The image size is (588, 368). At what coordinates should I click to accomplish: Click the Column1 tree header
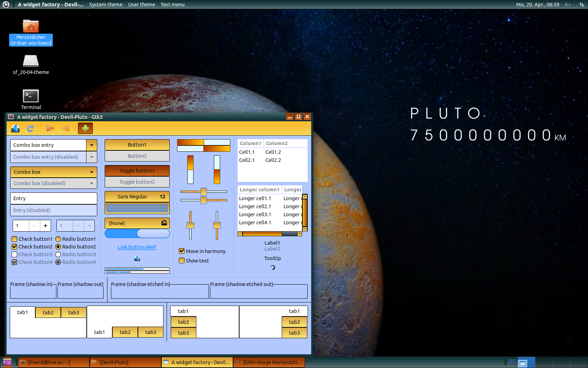[x=251, y=143]
